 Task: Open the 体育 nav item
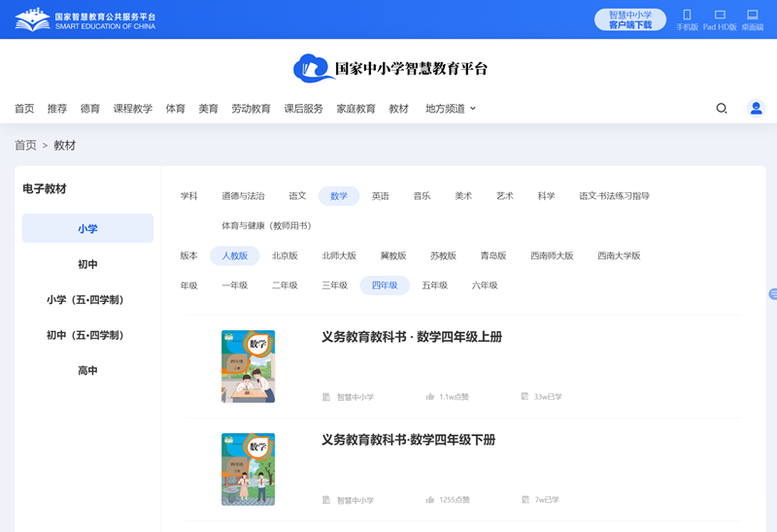(x=176, y=109)
